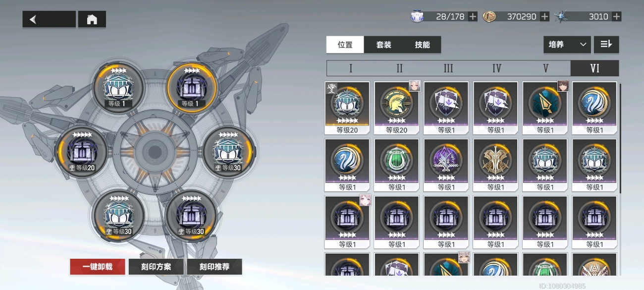Select the purple tree crest imprint
Screen dimensions: 644x290
[446, 165]
